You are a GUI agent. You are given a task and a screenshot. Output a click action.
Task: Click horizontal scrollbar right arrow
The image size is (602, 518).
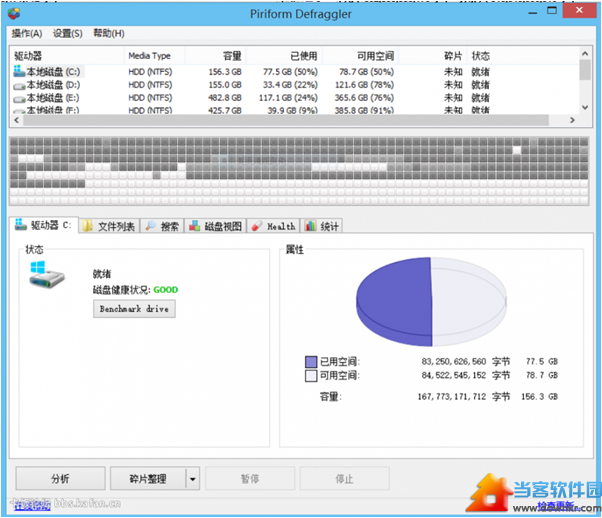pyautogui.click(x=572, y=120)
